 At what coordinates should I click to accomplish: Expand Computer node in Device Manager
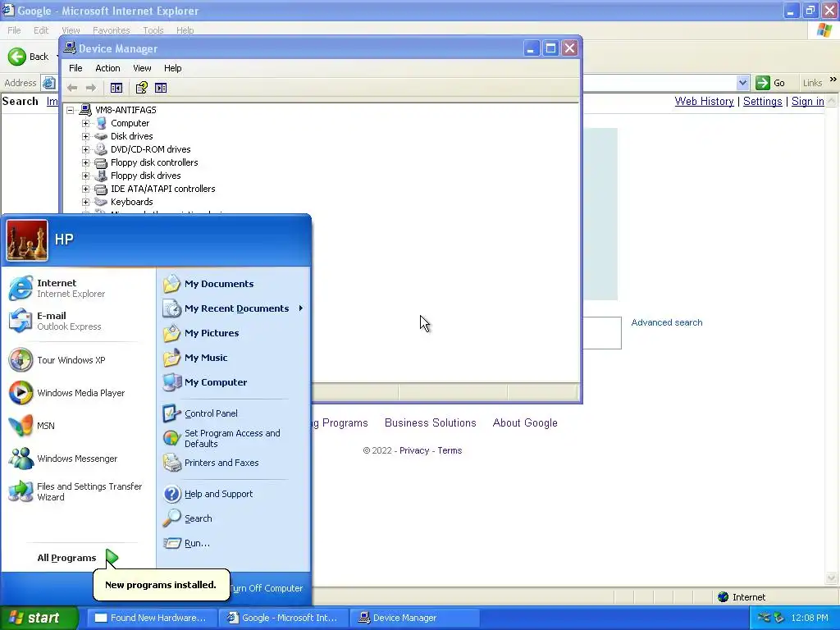(x=85, y=123)
